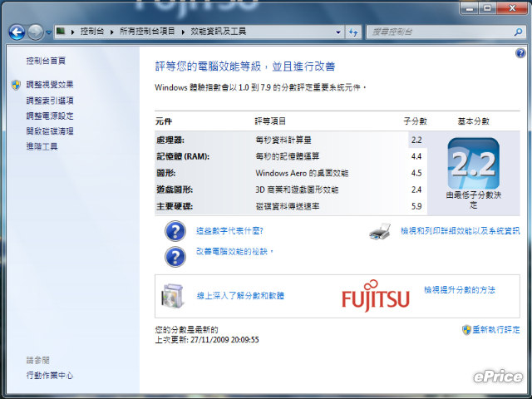
Task: Click the processor subscore 2.2
Action: [416, 140]
